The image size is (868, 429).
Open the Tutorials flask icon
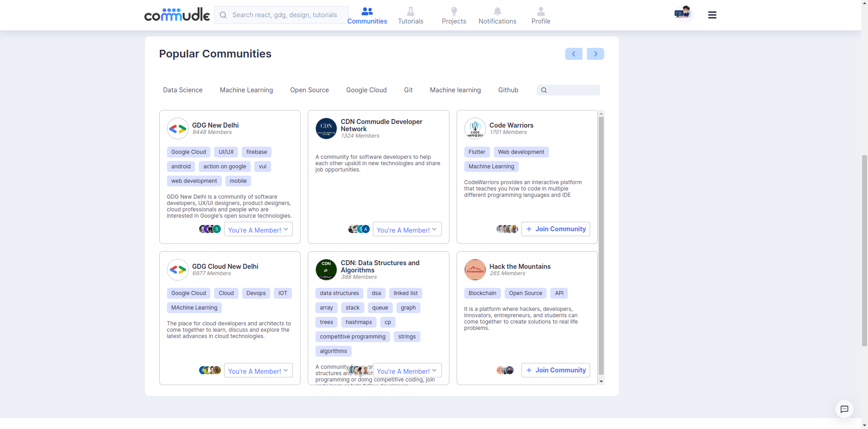coord(410,11)
